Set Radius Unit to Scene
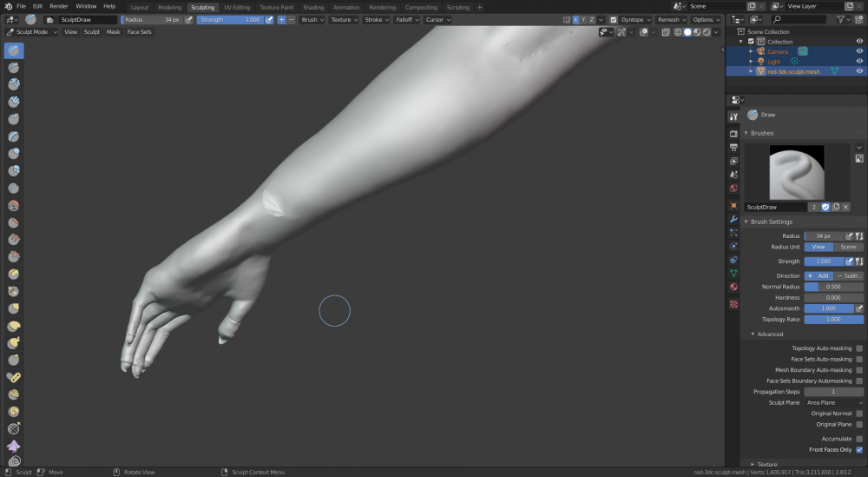Screen dimensions: 868x477 (x=848, y=247)
